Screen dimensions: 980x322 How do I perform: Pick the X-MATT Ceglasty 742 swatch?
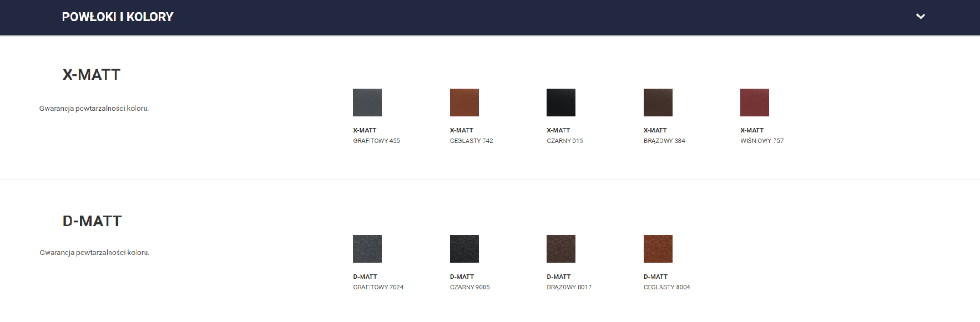pos(464,103)
